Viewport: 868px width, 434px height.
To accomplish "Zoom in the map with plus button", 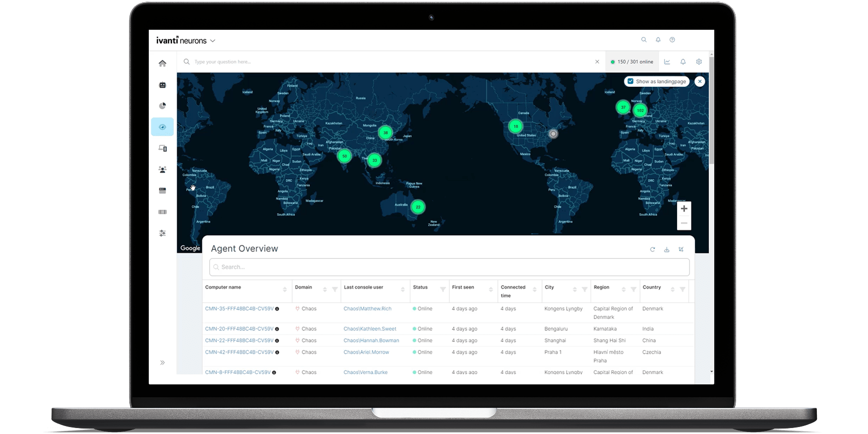I will click(x=684, y=209).
